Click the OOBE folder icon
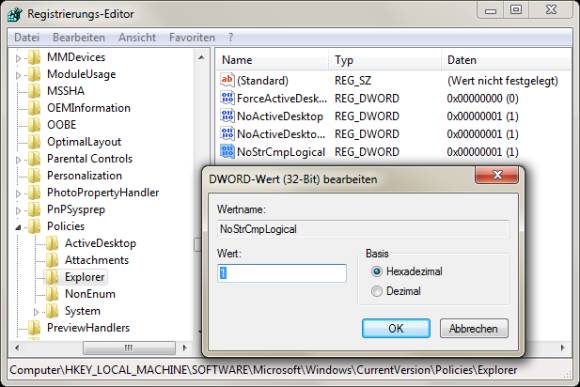This screenshot has width=580, height=387. 34,125
